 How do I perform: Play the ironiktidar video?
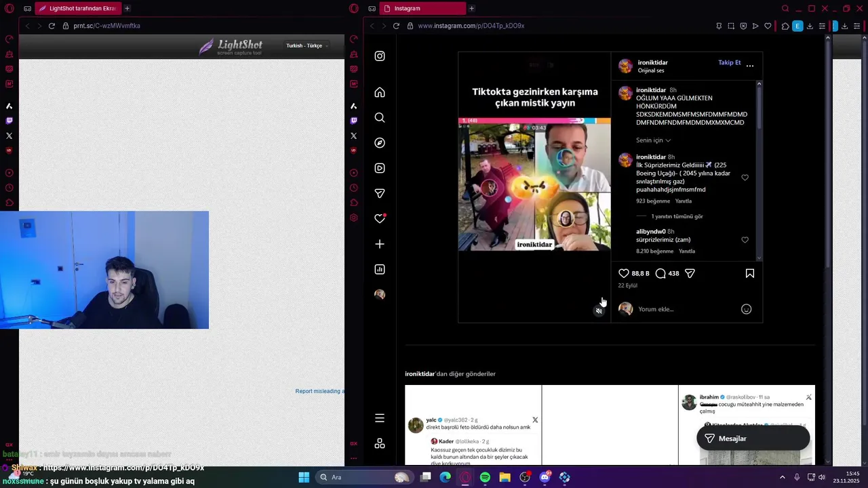click(x=534, y=188)
